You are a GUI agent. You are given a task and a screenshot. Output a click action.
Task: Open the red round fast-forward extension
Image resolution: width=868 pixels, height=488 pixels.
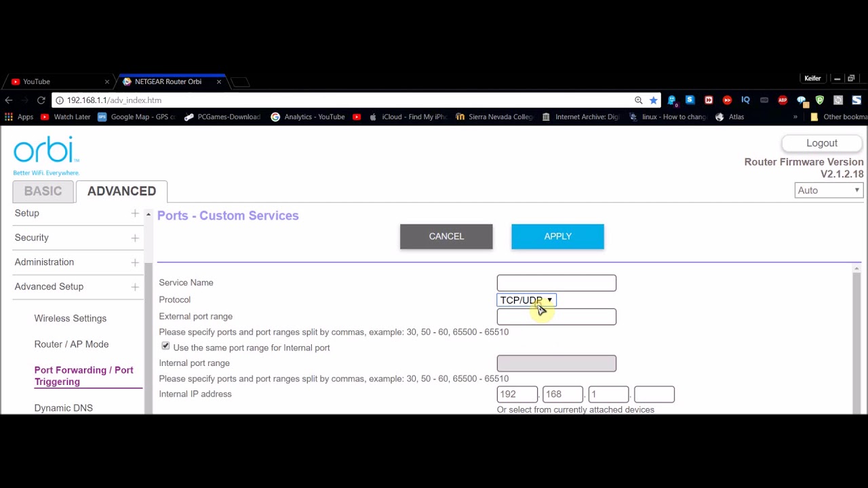(x=727, y=100)
